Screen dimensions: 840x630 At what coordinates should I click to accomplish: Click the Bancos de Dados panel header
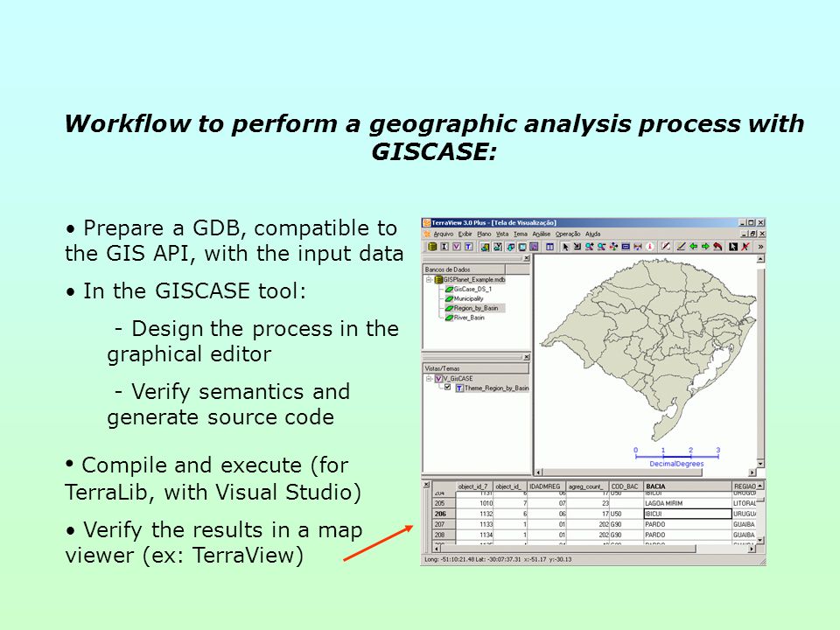[x=464, y=269]
